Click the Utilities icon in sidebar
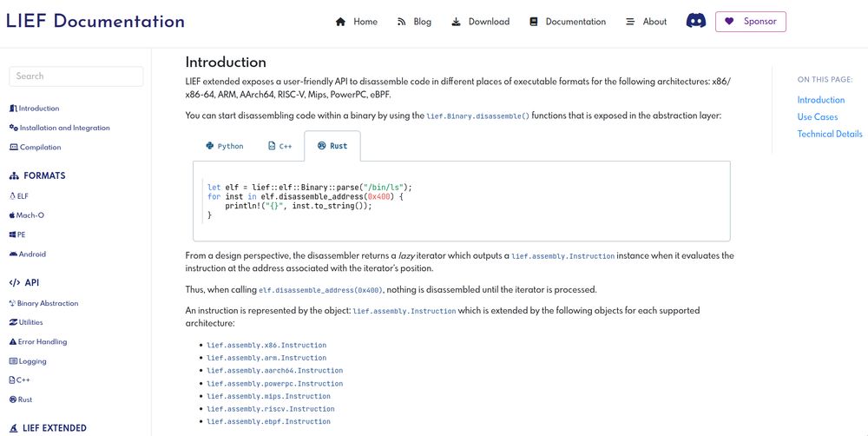The height and width of the screenshot is (436, 868). tap(13, 322)
